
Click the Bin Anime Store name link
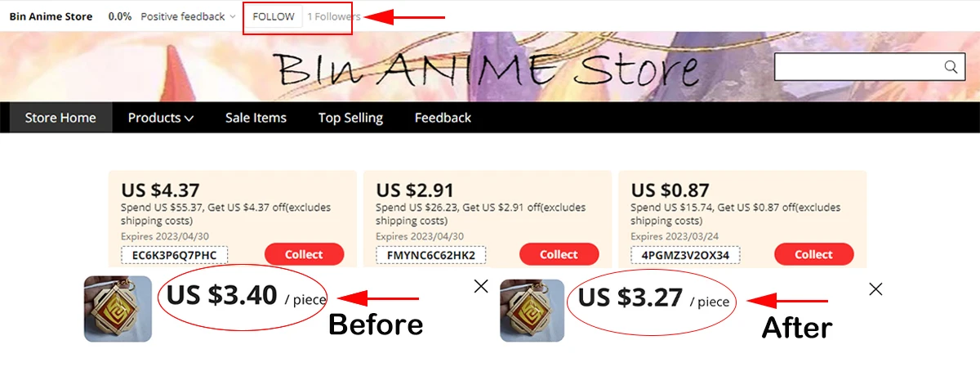coord(51,16)
